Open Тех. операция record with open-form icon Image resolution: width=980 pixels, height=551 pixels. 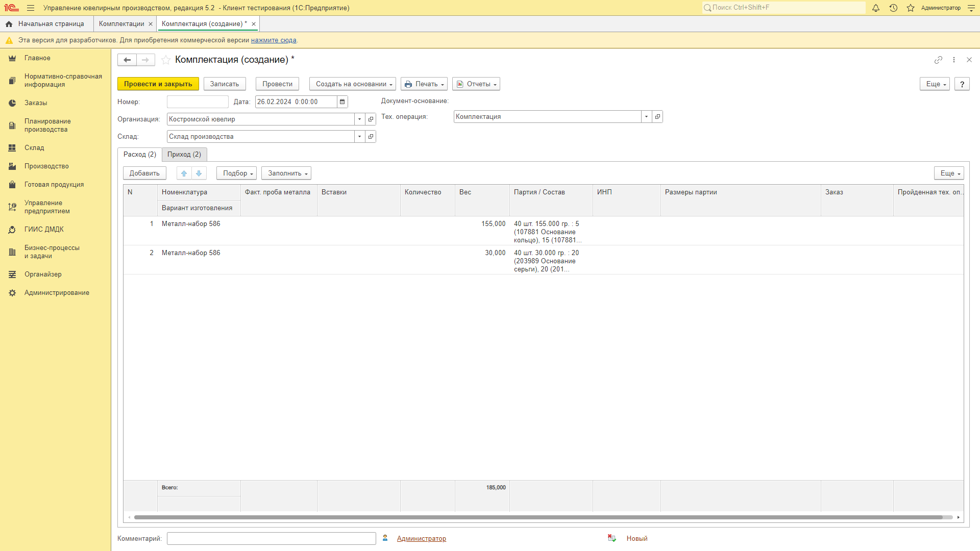(x=658, y=116)
